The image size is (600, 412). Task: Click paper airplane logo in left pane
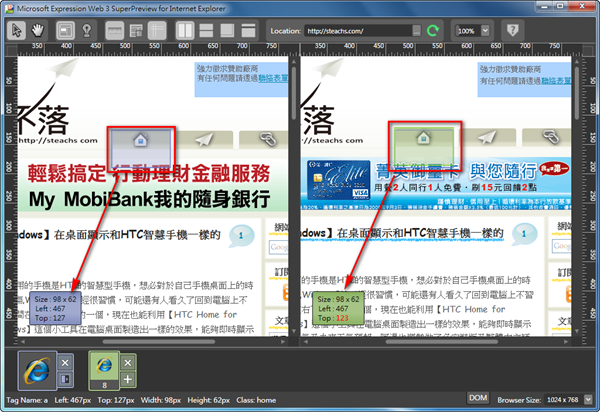(x=63, y=68)
